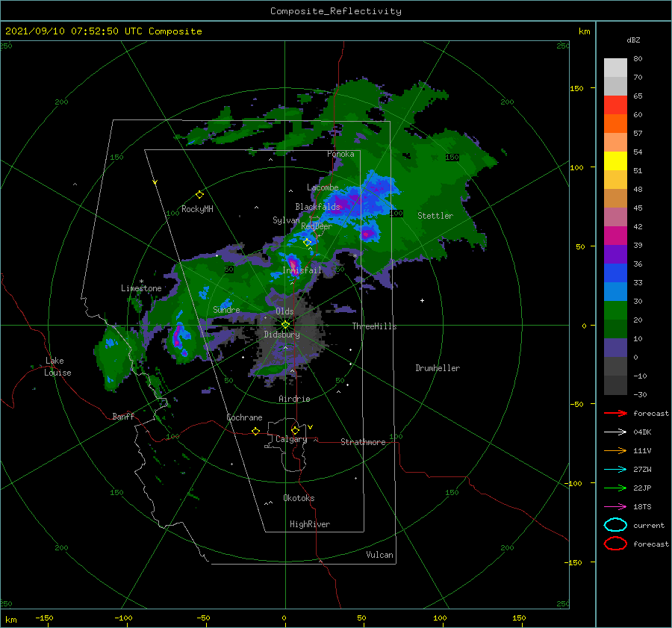Click the Strathmore label on map
This screenshot has height=628, width=672.
click(x=363, y=442)
